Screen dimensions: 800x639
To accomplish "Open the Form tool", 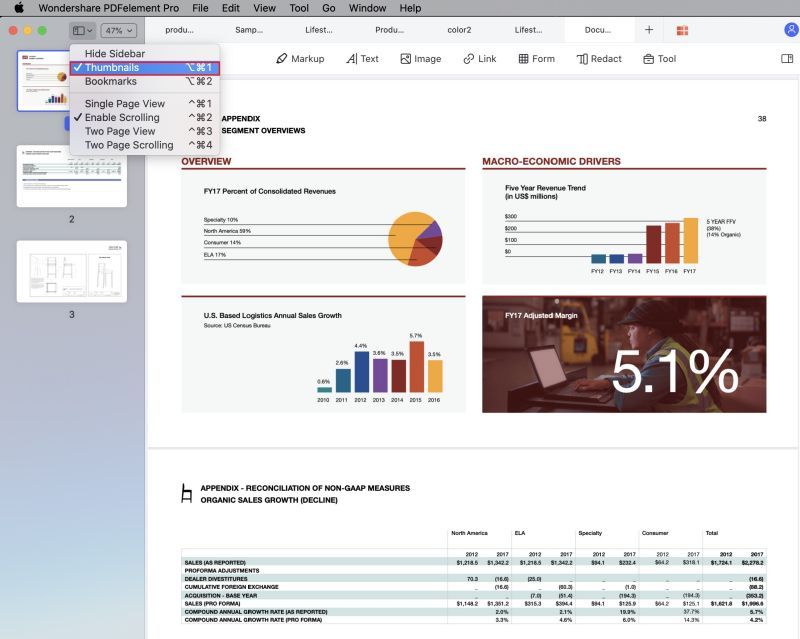I will pyautogui.click(x=537, y=59).
